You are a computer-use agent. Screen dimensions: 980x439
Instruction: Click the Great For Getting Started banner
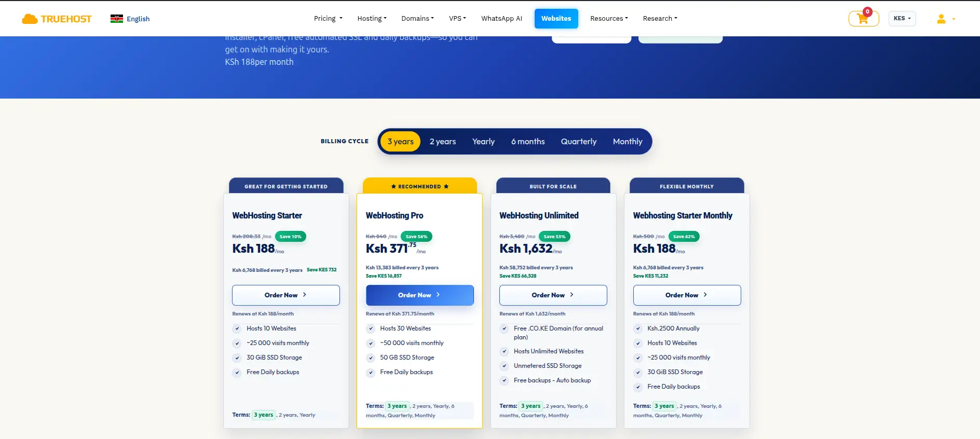click(286, 186)
